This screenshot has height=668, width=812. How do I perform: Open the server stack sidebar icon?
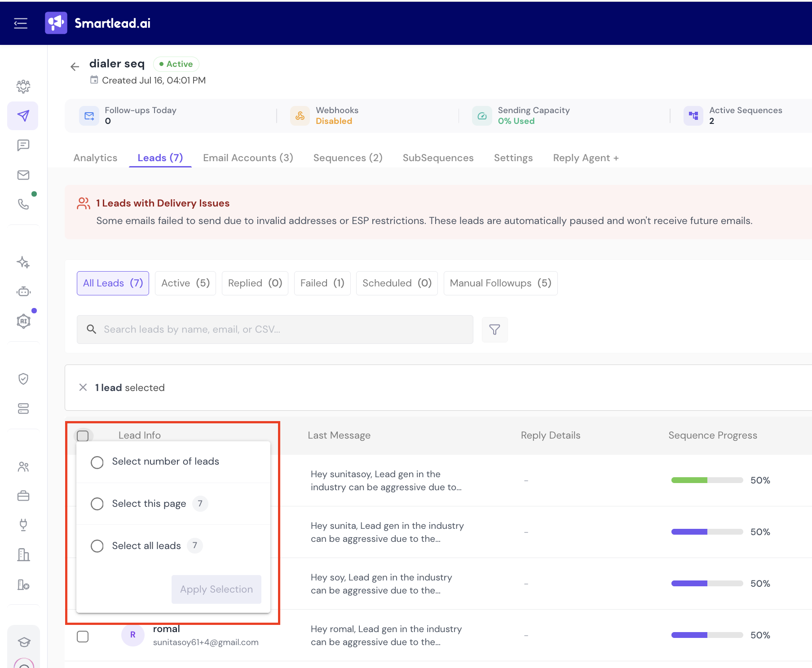tap(23, 408)
